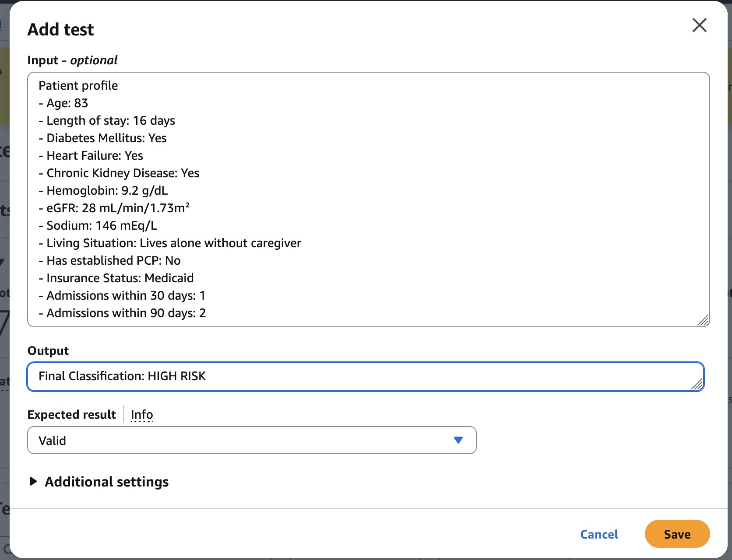Image resolution: width=732 pixels, height=560 pixels.
Task: Cancel adding the test
Action: (598, 534)
